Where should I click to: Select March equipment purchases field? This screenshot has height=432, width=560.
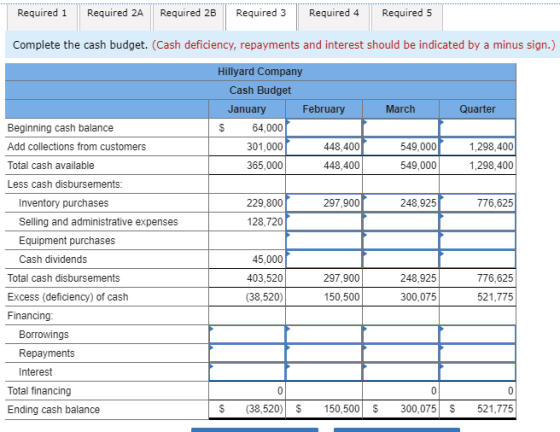click(x=401, y=241)
